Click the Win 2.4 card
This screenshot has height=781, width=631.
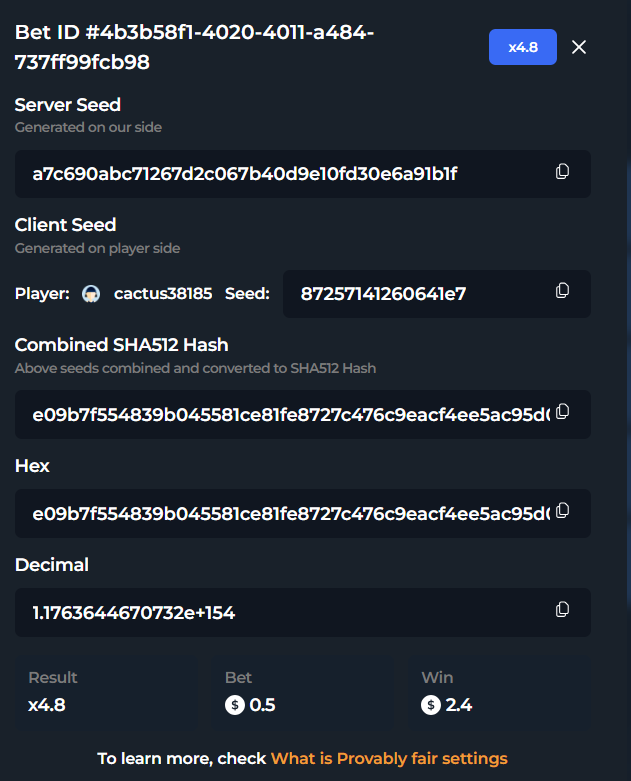[x=500, y=692]
